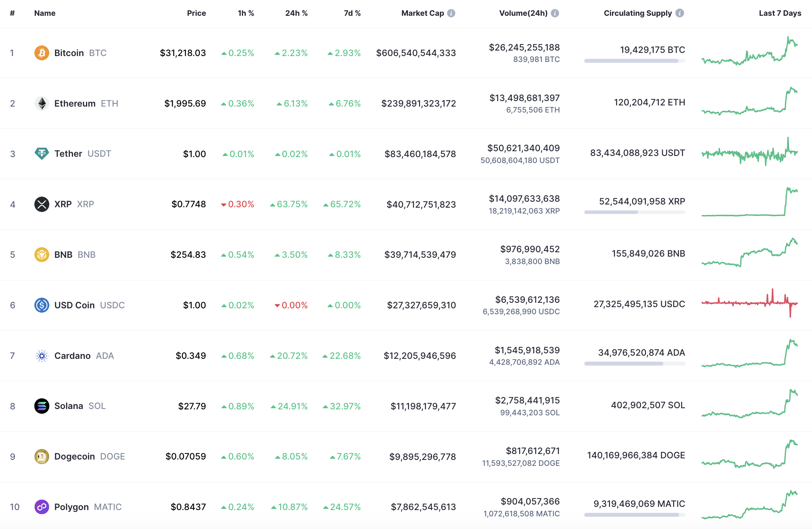Click Ethereum's 7-day price sparkline chart
Viewport: 812px width, 529px height.
[750, 103]
